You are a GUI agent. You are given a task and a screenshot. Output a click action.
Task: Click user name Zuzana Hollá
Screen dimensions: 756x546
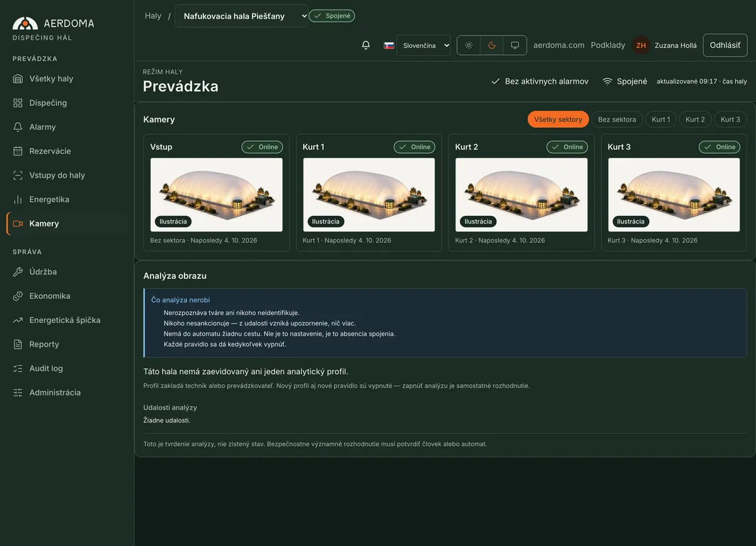tap(676, 45)
